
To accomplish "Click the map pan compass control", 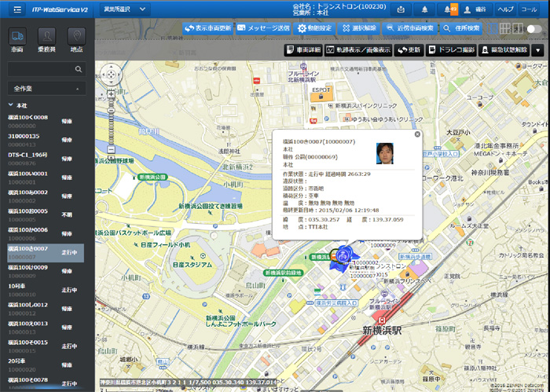I will click(x=111, y=75).
